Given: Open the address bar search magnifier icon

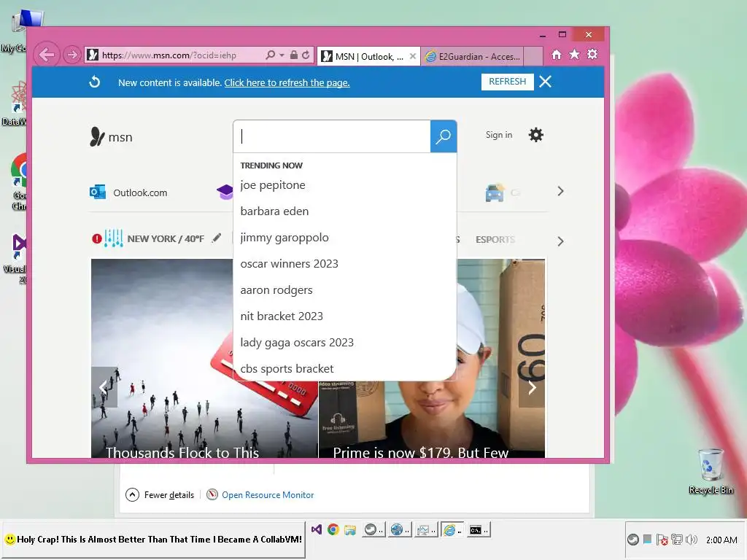Looking at the screenshot, I should pyautogui.click(x=270, y=55).
